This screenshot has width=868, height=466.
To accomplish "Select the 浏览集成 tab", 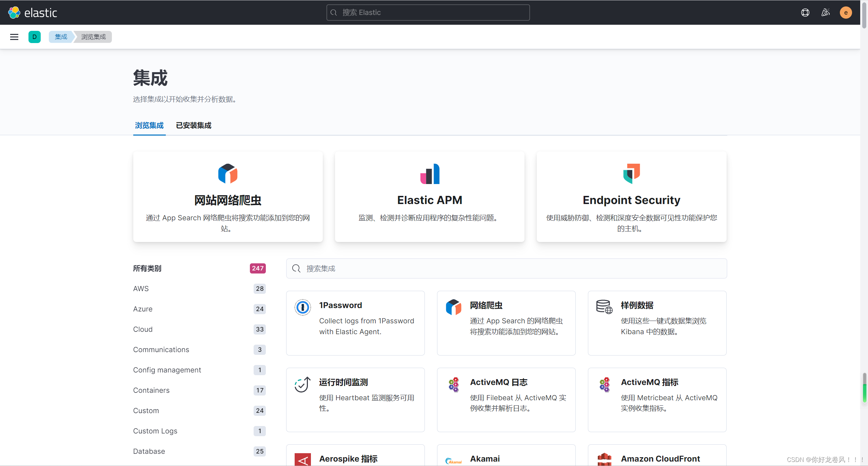I will tap(149, 125).
